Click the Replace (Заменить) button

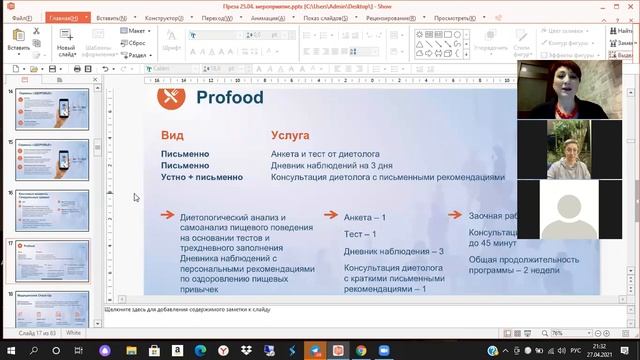pos(622,43)
